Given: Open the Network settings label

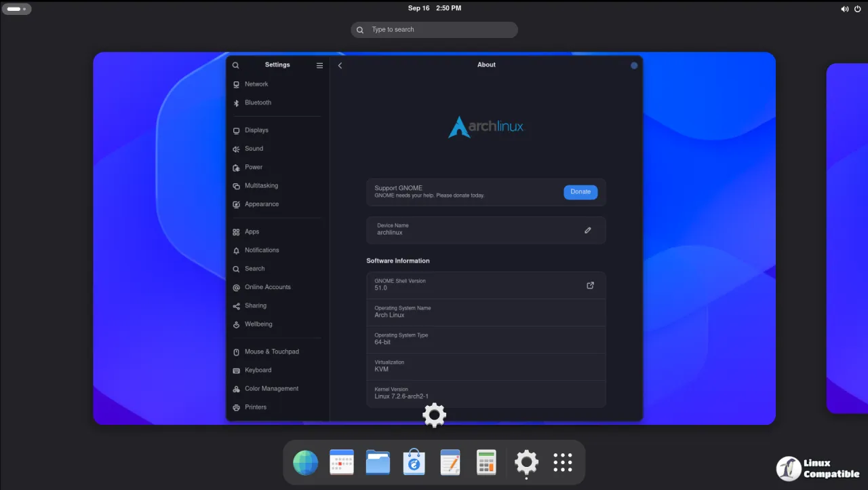Looking at the screenshot, I should (x=256, y=84).
